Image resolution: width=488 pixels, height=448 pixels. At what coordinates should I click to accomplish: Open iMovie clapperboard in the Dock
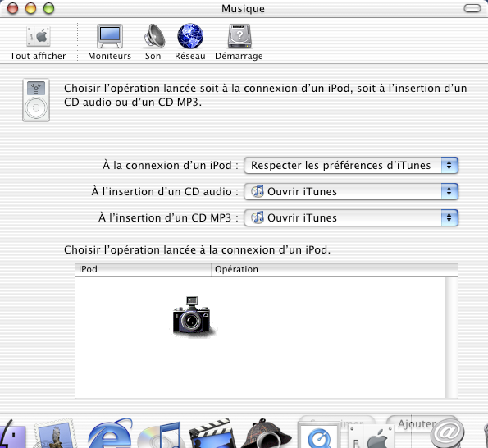coord(212,434)
